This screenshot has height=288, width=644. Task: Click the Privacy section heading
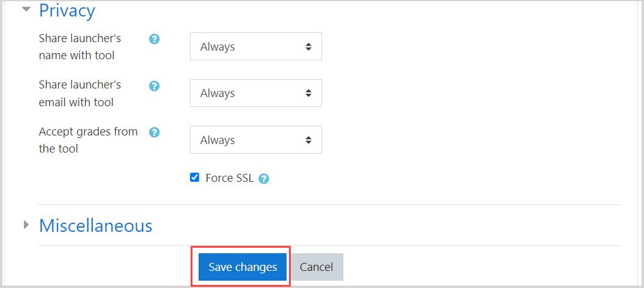(x=67, y=10)
